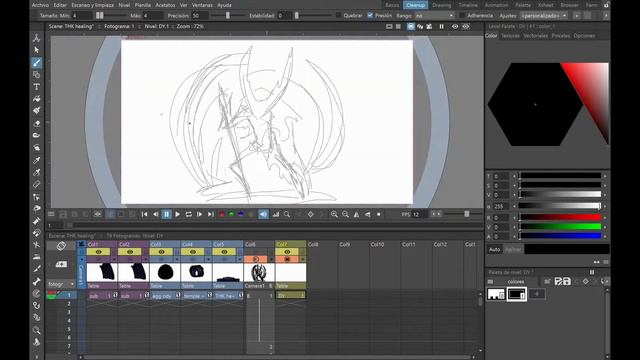Jump to first frame button
Viewport: 640px width, 360px height.
tap(144, 214)
